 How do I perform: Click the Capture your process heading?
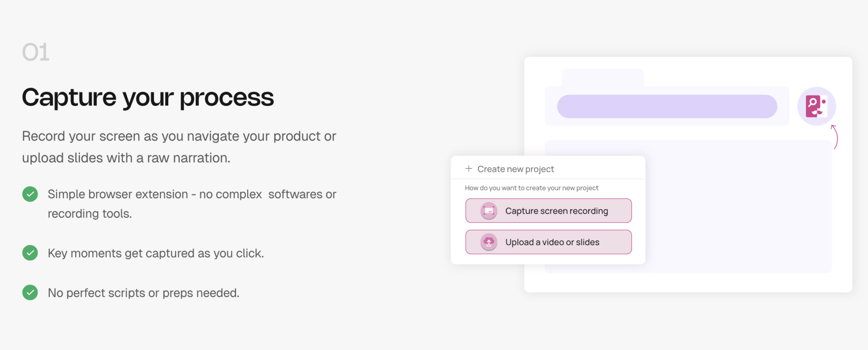pyautogui.click(x=148, y=98)
